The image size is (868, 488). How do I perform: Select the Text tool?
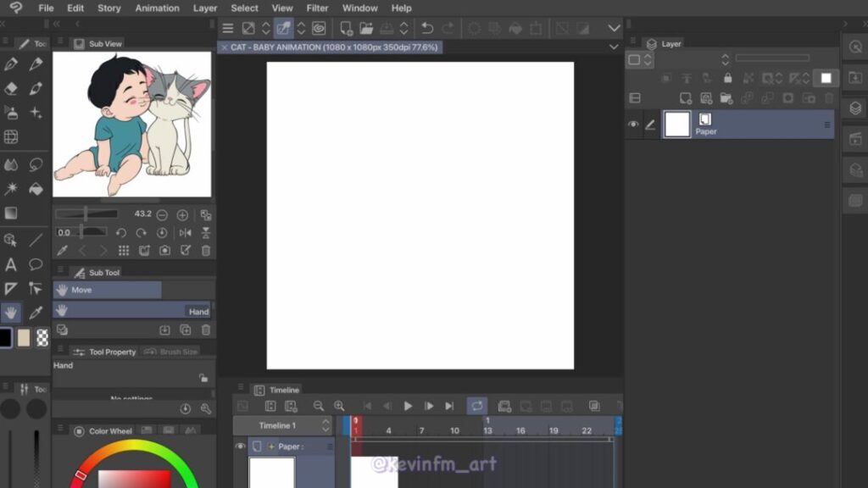click(11, 265)
